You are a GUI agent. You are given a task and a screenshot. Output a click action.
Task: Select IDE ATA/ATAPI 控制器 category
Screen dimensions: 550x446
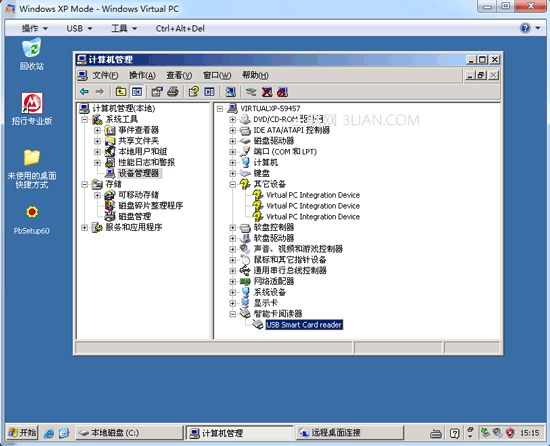(x=291, y=130)
